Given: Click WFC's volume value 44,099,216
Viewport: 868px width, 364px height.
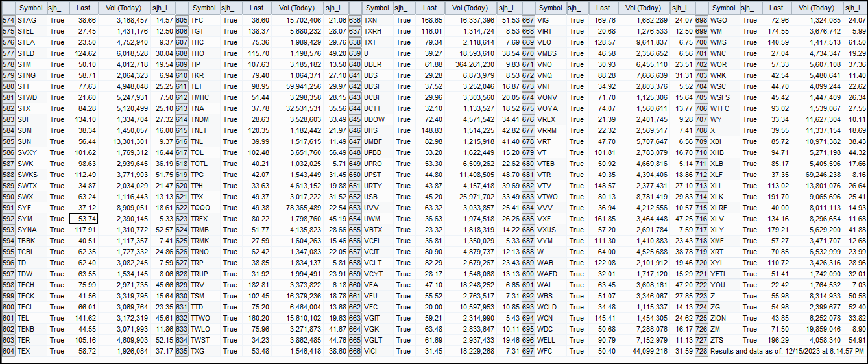Looking at the screenshot, I should (645, 351).
